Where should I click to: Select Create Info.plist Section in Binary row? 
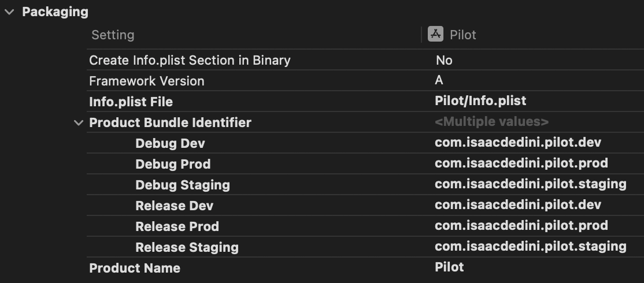coord(190,60)
